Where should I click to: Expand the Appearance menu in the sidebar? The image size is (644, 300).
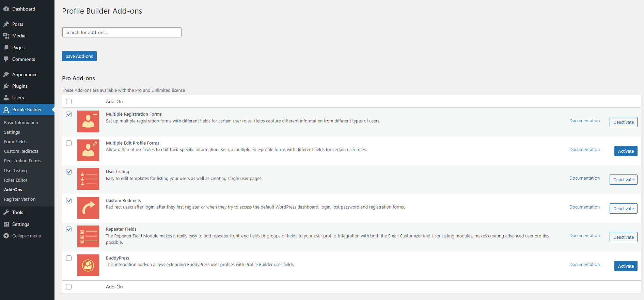point(25,74)
